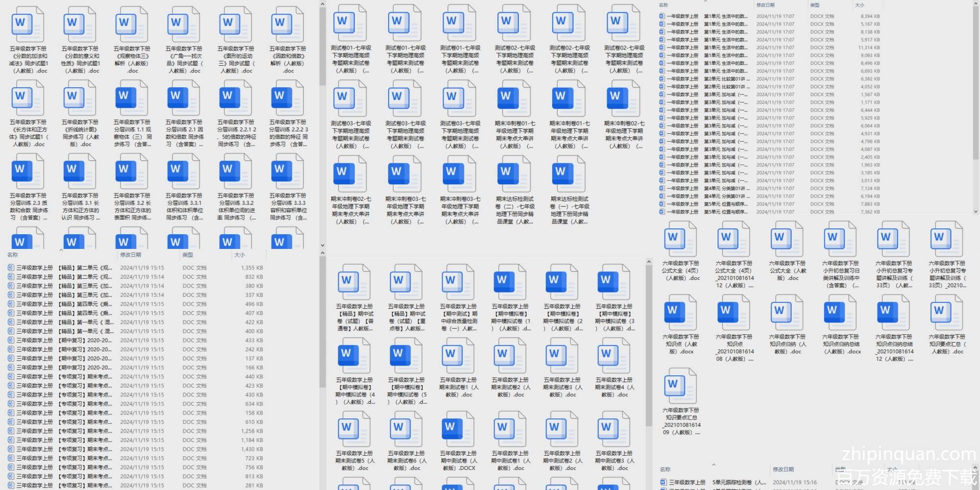Open the 《分数的加法和减法》同步试题1 Word file icon
This screenshot has height=490, width=980.
(x=27, y=24)
